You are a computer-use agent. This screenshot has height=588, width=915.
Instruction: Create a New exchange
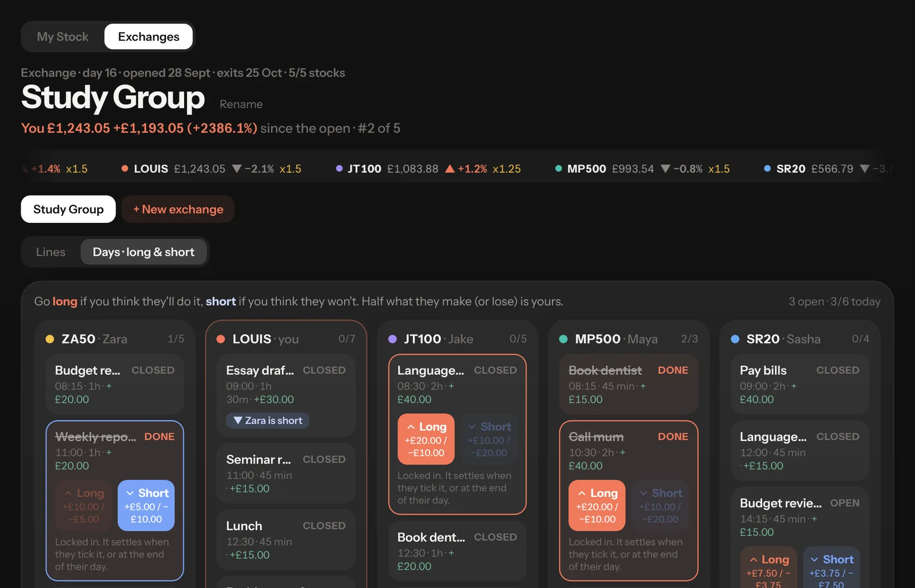(178, 209)
